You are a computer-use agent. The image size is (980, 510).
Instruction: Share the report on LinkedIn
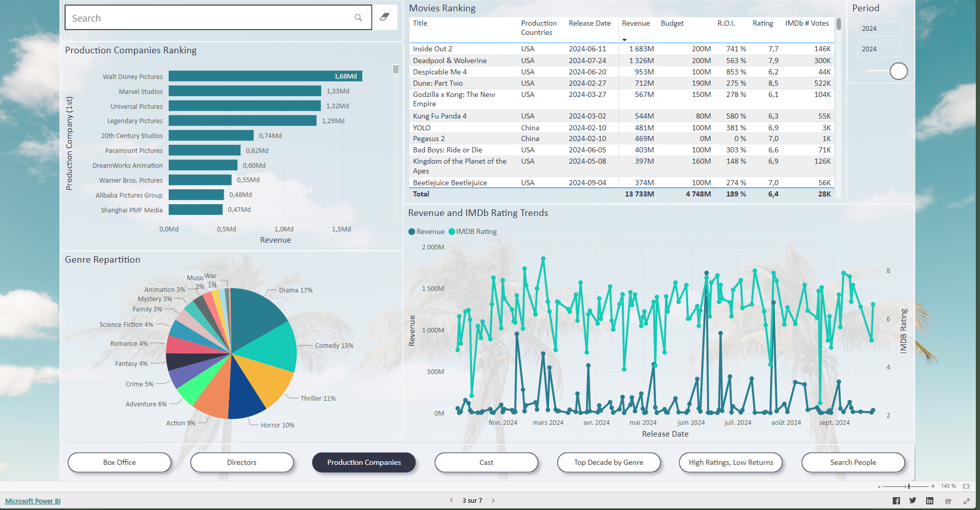930,501
